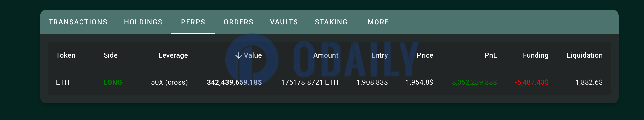Open the More menu tab

tap(378, 22)
